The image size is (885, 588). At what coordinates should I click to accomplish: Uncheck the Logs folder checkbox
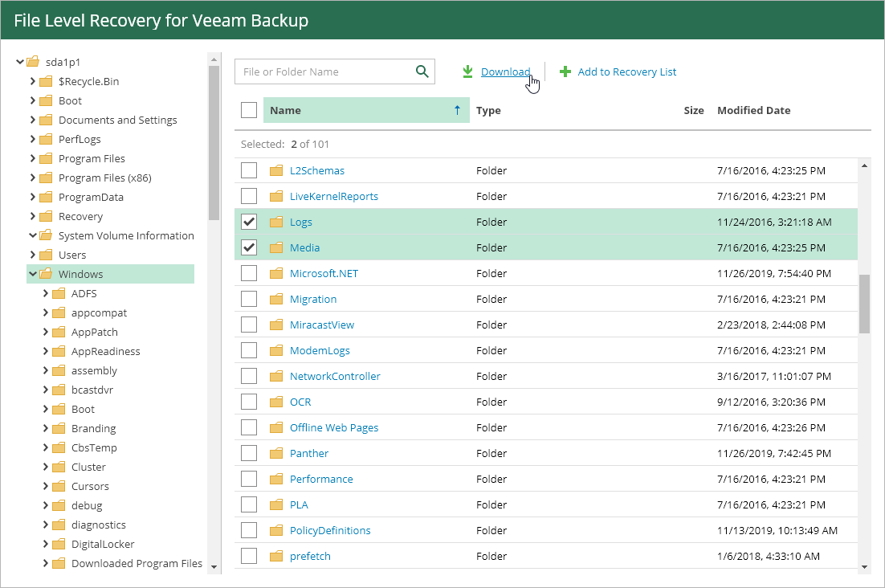point(249,222)
